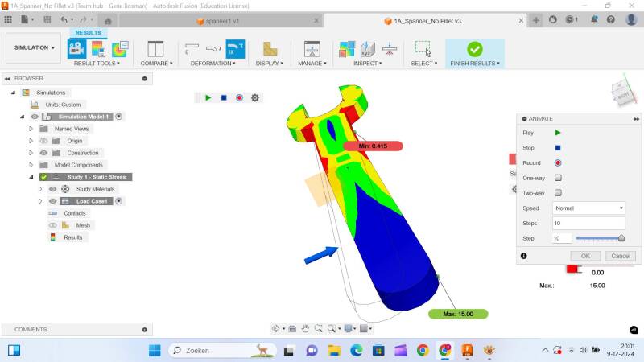Toggle visibility of Mesh
Viewport: 644px width, 362px height.
[52, 225]
